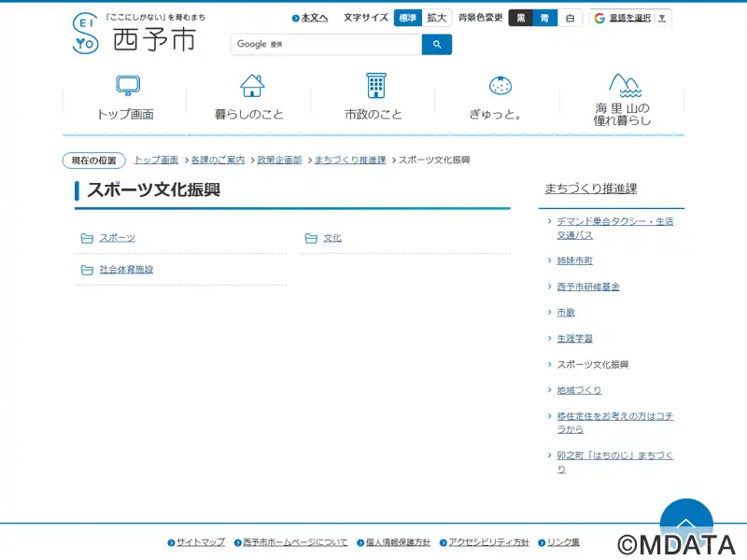Set text size to 拡大
Viewport: 747px width, 560px height.
(437, 18)
